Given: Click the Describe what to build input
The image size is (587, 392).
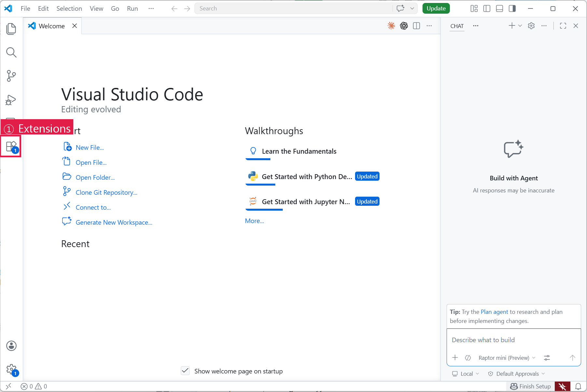Looking at the screenshot, I should click(x=514, y=340).
